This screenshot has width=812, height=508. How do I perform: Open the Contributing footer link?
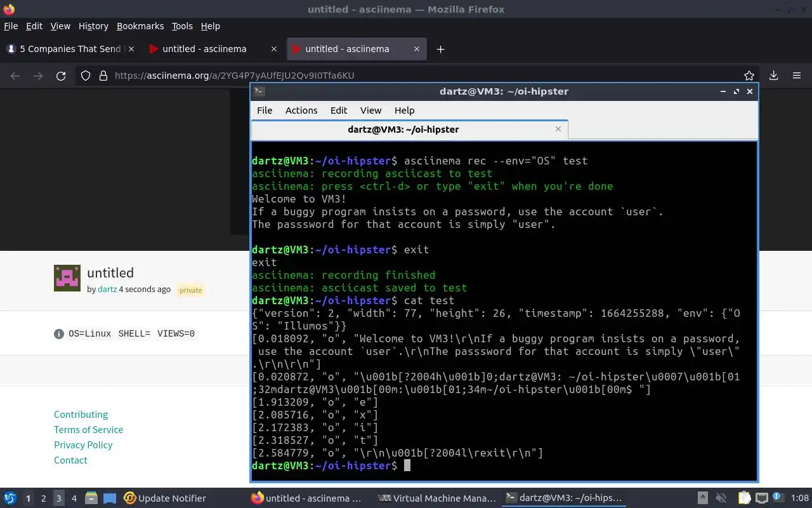tap(81, 414)
